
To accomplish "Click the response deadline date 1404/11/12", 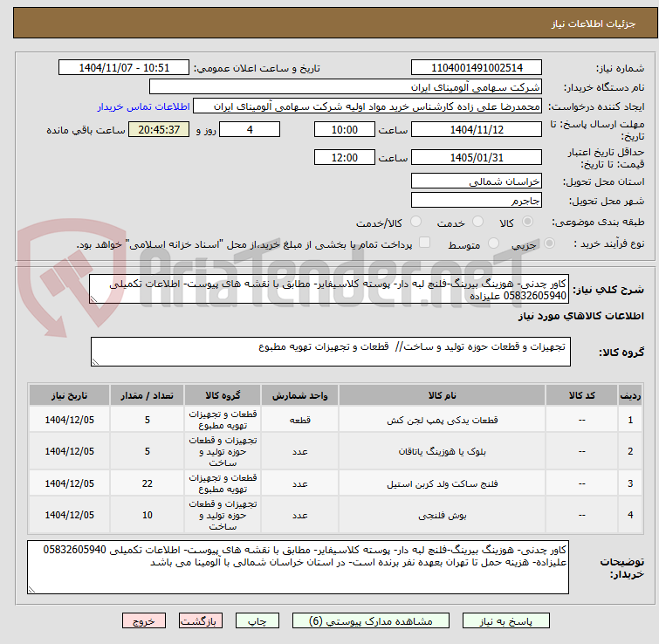I will coord(477,129).
